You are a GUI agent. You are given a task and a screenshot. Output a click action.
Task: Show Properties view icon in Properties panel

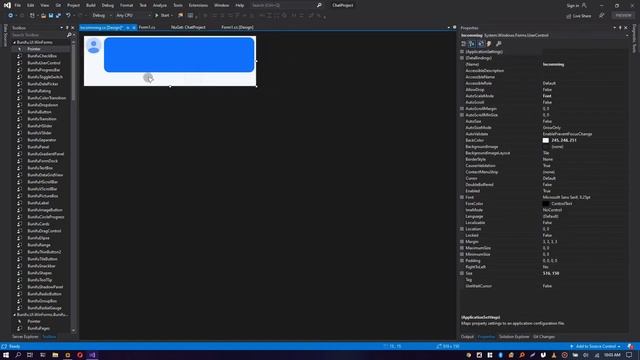tap(481, 44)
